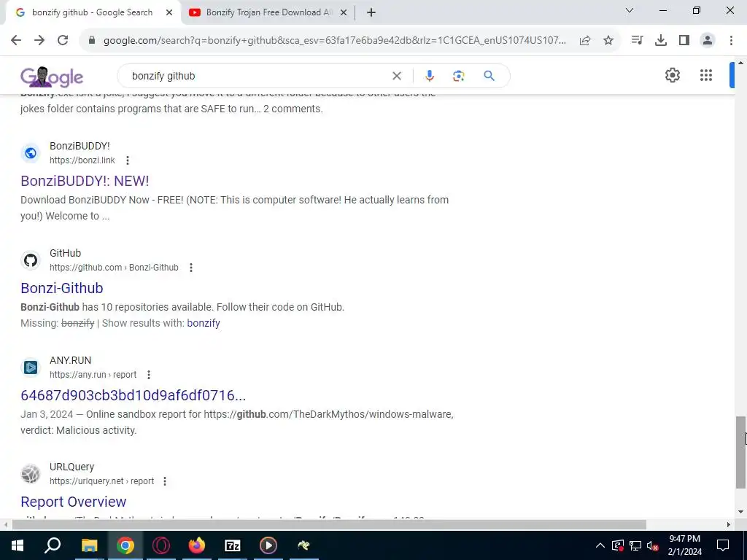Submit search with magnifying glass icon

pyautogui.click(x=489, y=76)
